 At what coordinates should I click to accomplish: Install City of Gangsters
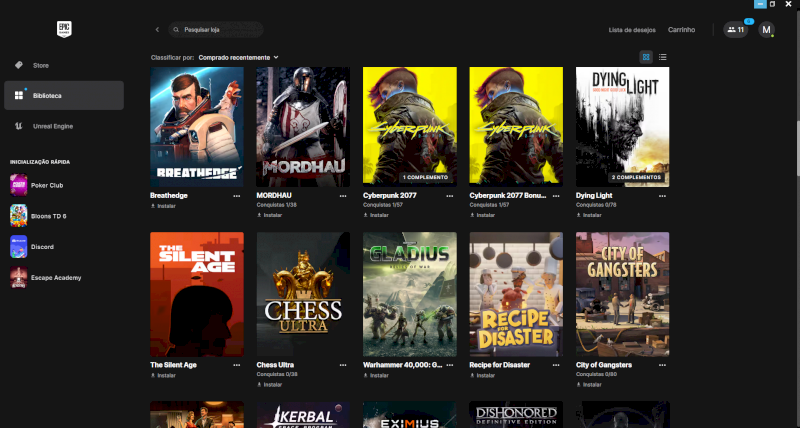[x=589, y=385]
